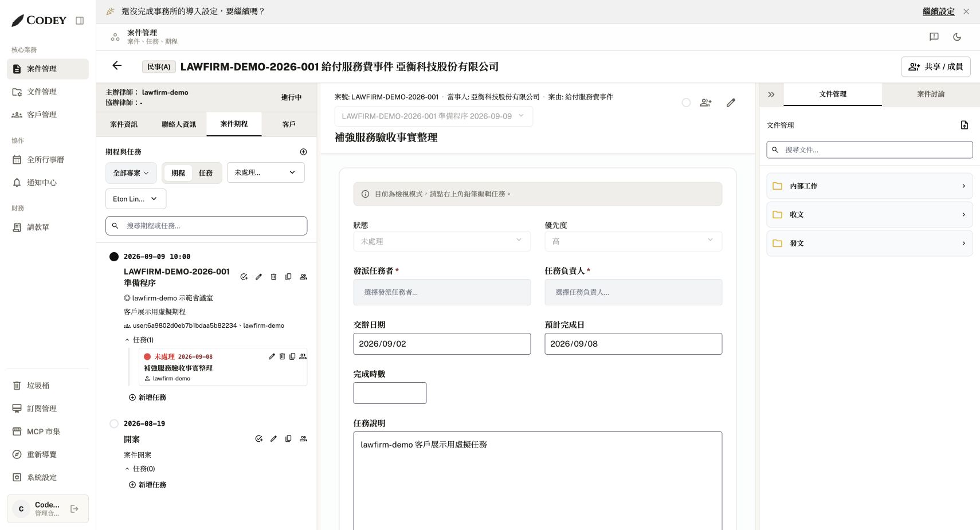
Task: Open MCP 市集 in sidebar
Action: point(48,431)
